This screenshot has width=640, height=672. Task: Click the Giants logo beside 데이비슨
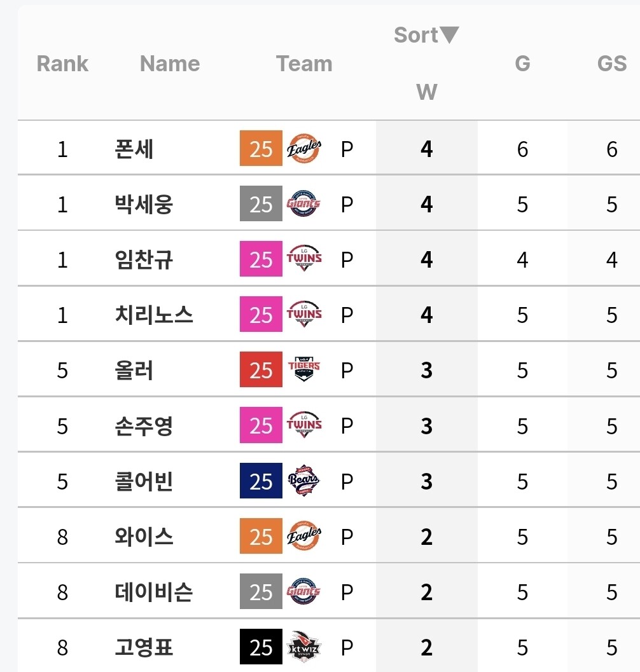[304, 592]
